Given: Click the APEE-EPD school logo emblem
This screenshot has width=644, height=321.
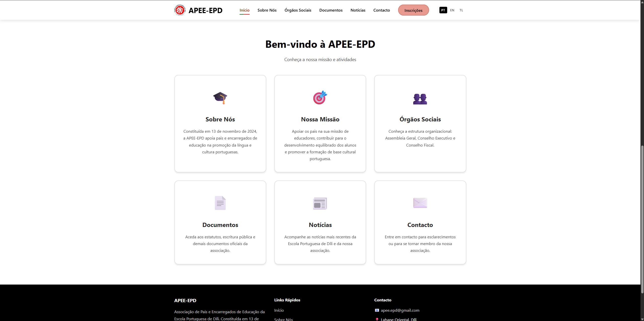Looking at the screenshot, I should pyautogui.click(x=180, y=10).
